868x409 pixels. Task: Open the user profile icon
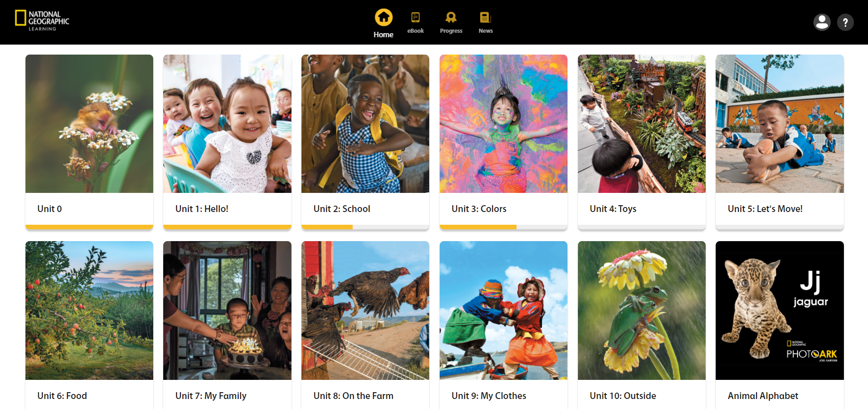(x=822, y=22)
